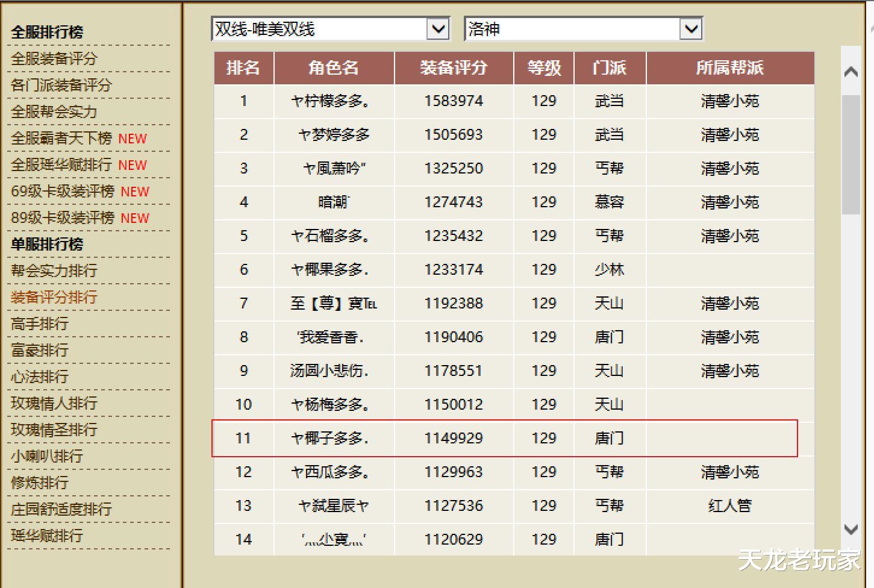The height and width of the screenshot is (588, 874).
Task: Click 武当 faction in rank 2 row
Action: coord(610,135)
